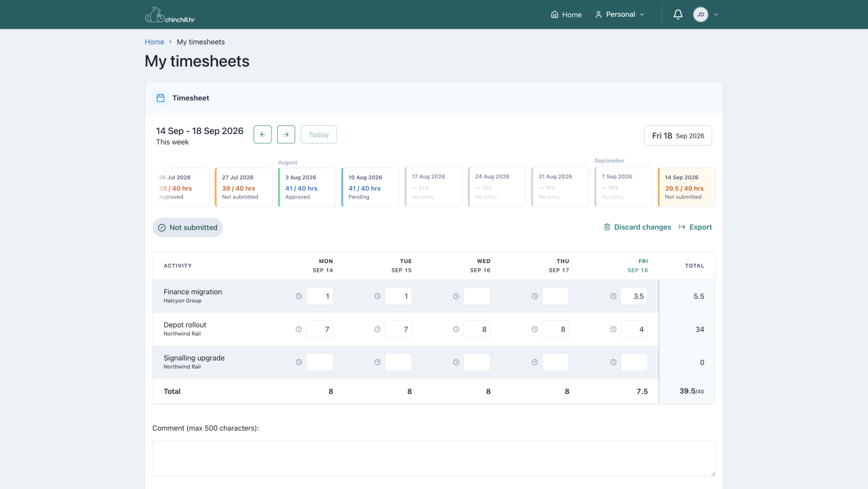Click Finance migration Wednesday hours field
Viewport: 868px width, 489px height.
pyautogui.click(x=477, y=296)
